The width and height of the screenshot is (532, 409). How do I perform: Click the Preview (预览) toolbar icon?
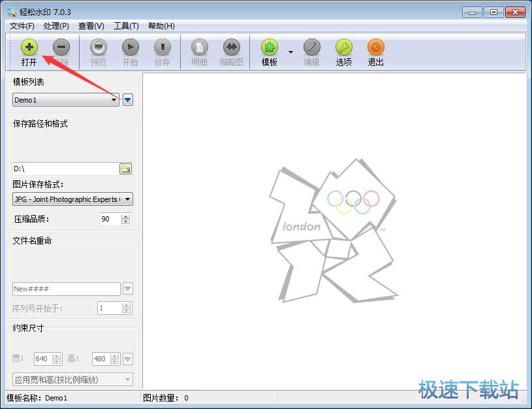click(98, 48)
